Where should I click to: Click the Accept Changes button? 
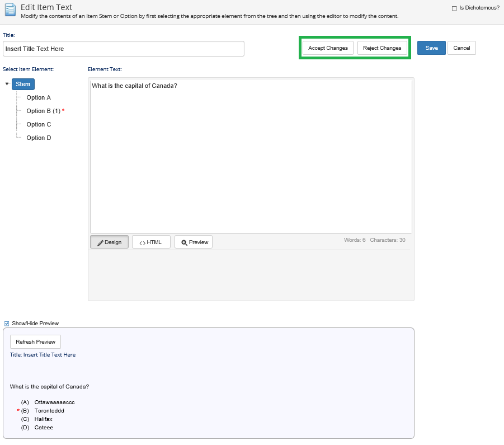(328, 48)
